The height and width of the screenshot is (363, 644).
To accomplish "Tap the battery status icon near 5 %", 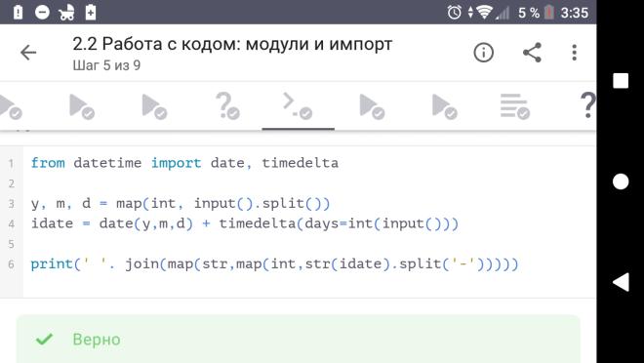I will point(549,13).
